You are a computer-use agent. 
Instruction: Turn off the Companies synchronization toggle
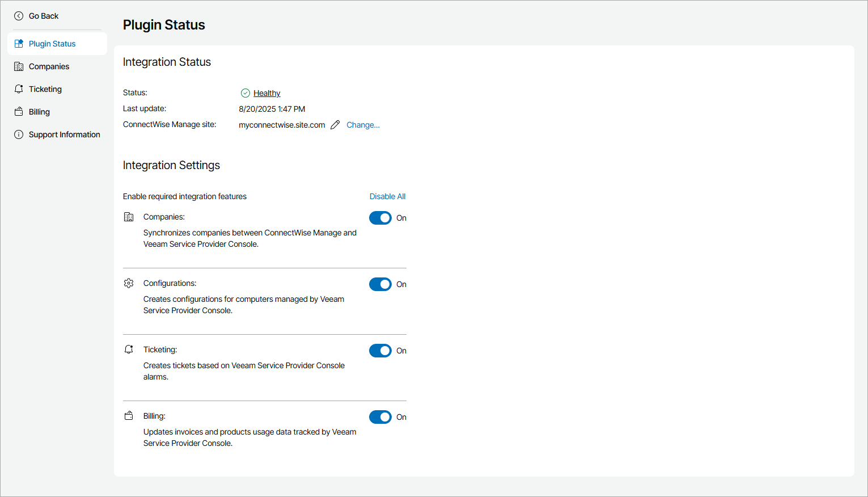380,217
